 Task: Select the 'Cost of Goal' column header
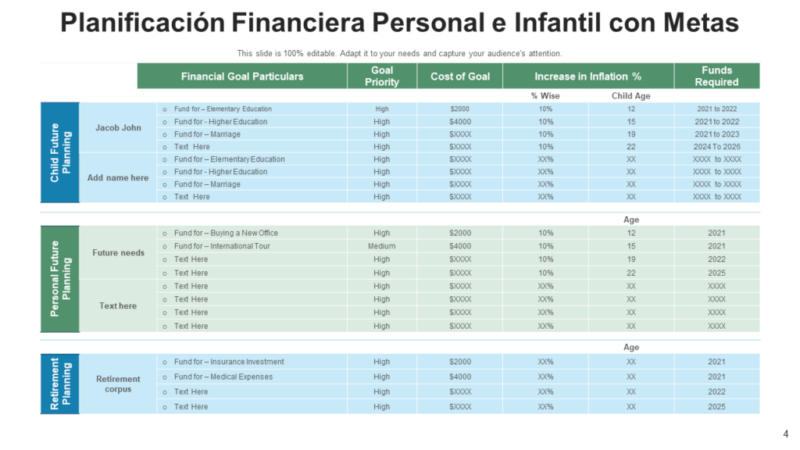tap(460, 76)
